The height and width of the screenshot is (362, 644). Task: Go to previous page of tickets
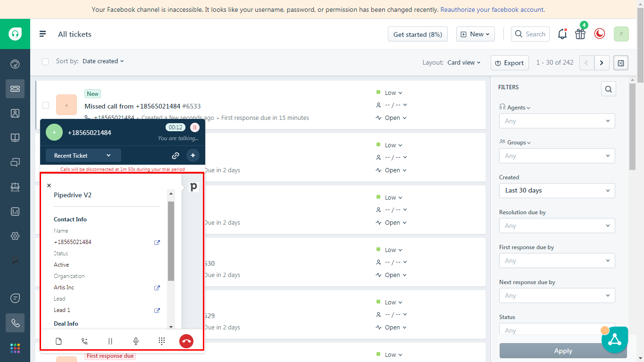586,63
